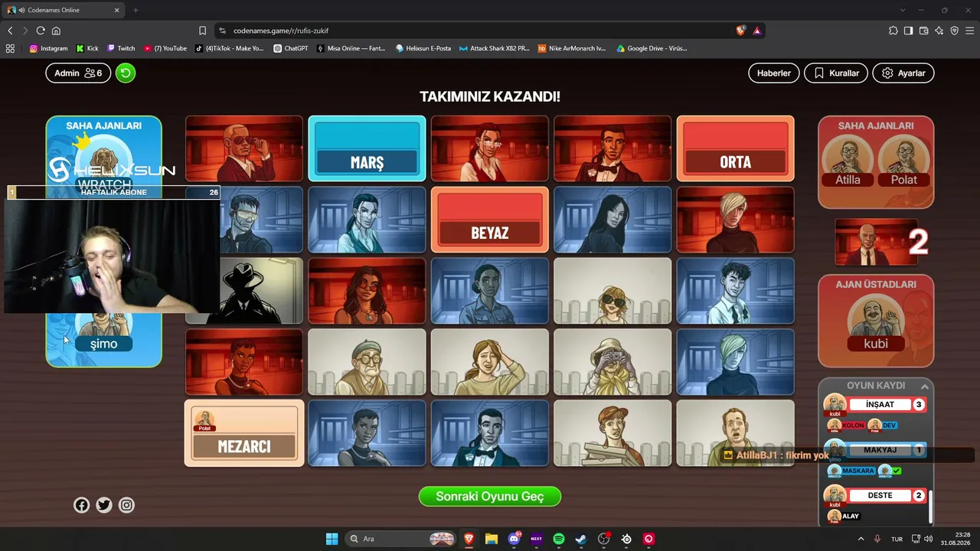Select the Codenames Online tab
The height and width of the screenshot is (551, 980).
coord(64,10)
